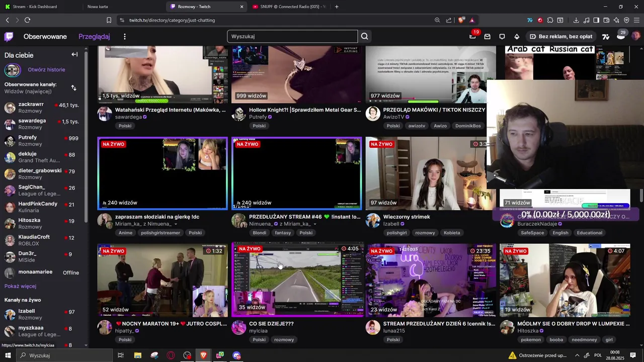644x362 pixels.
Task: Click the 7TV extension icon in browser toolbar
Action: (530, 20)
